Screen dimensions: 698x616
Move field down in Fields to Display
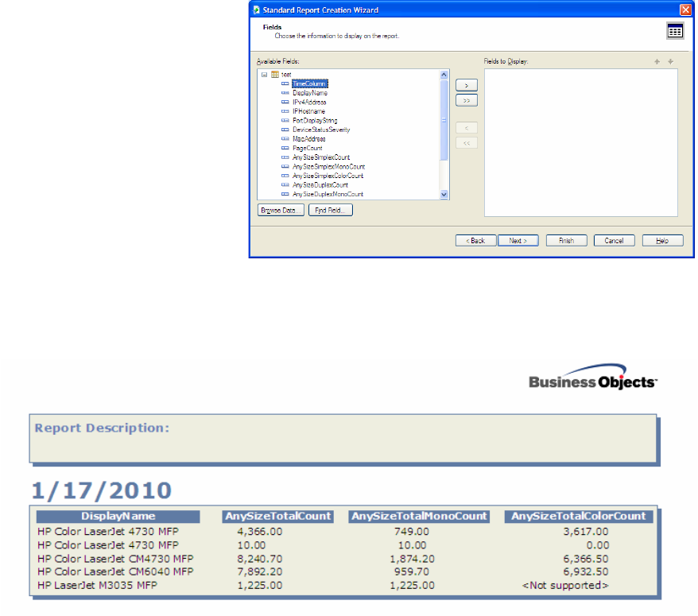tap(670, 62)
